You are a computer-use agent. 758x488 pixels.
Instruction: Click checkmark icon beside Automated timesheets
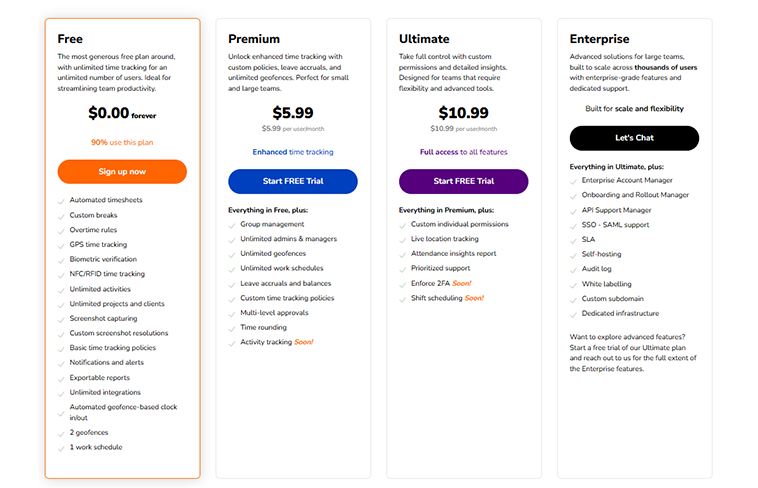(62, 201)
